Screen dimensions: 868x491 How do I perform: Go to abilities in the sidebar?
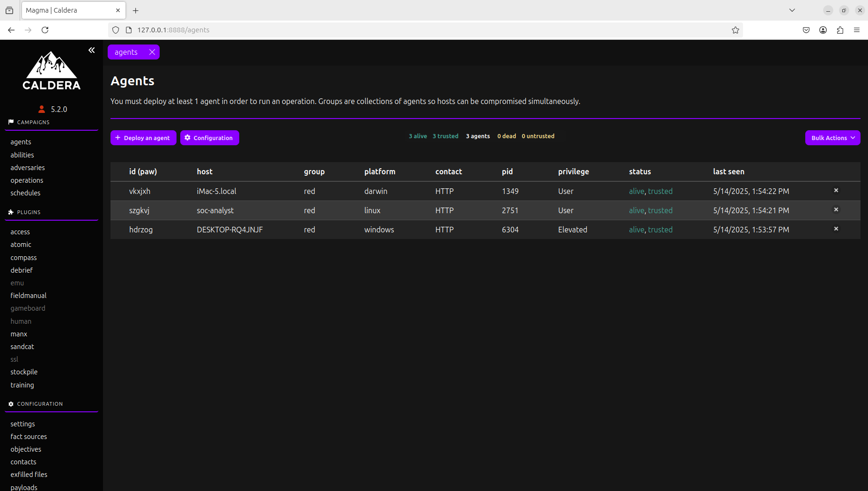[22, 155]
